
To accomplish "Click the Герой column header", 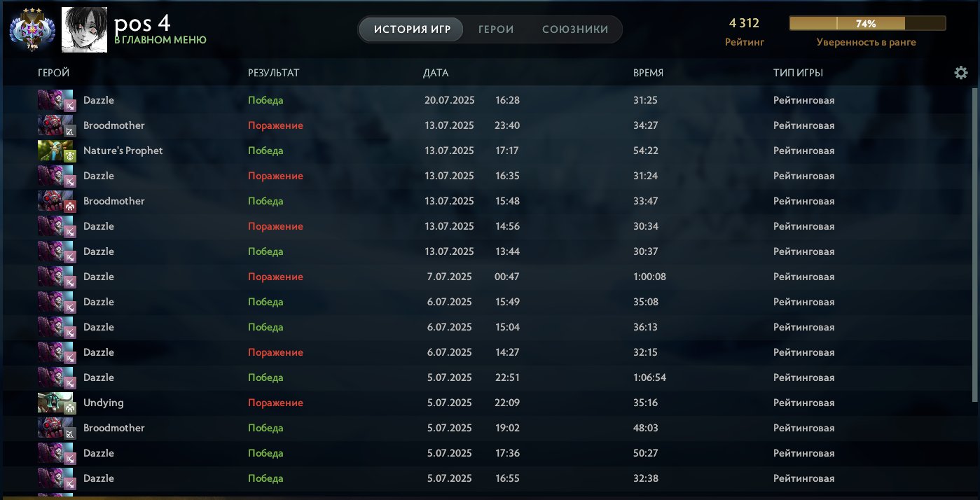I will tap(54, 73).
